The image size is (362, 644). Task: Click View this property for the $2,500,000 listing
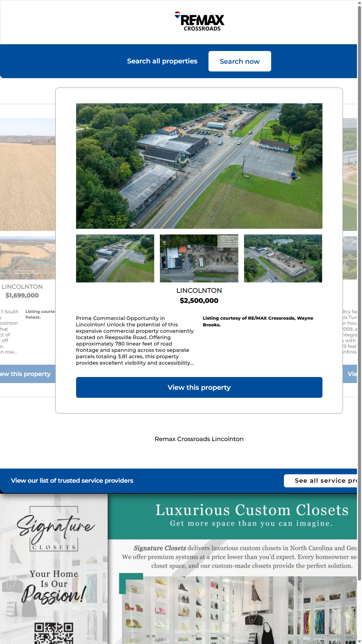[199, 387]
